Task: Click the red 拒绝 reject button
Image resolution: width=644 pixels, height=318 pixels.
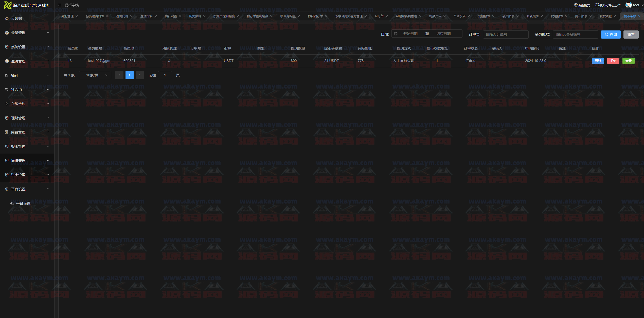Action: click(x=613, y=61)
